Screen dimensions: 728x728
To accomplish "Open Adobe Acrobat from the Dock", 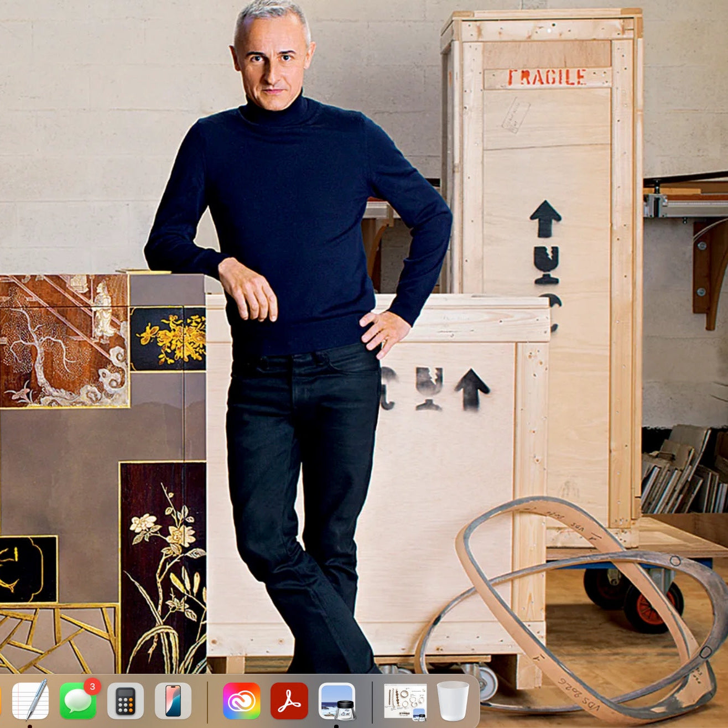I will pyautogui.click(x=289, y=701).
